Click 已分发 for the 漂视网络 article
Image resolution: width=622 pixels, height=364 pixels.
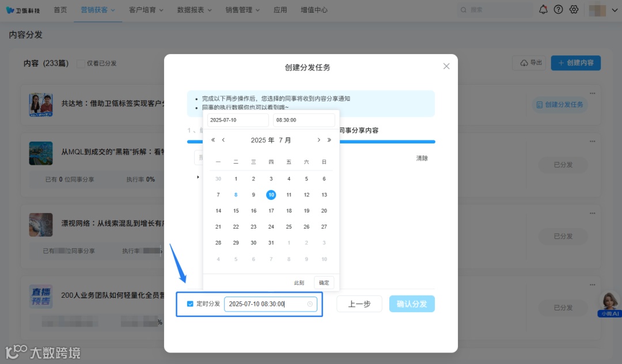[563, 236]
